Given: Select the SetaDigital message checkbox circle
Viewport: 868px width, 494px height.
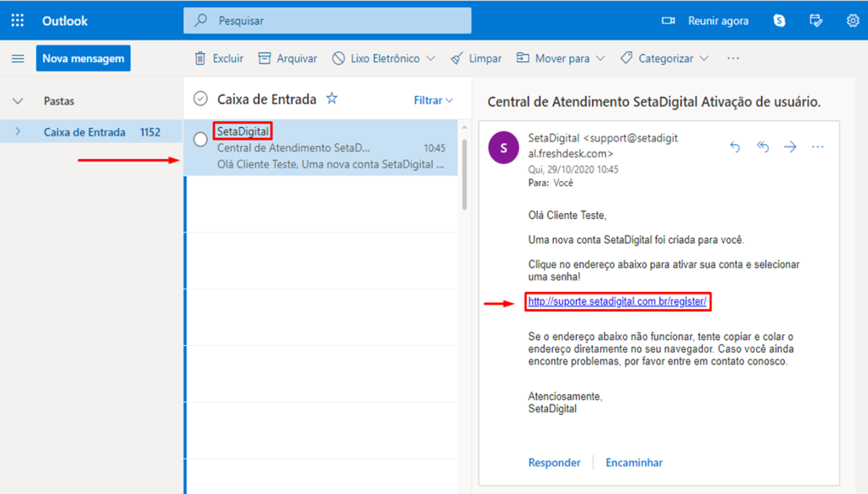Looking at the screenshot, I should (200, 140).
